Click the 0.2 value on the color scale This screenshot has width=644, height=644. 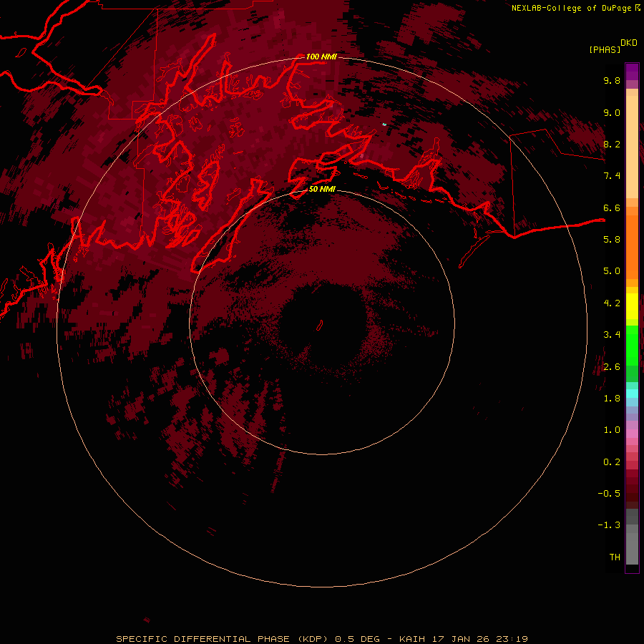pyautogui.click(x=612, y=462)
